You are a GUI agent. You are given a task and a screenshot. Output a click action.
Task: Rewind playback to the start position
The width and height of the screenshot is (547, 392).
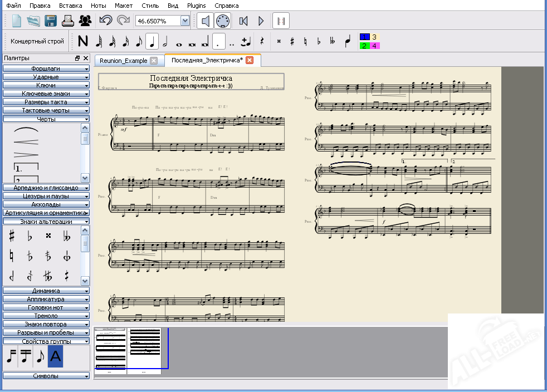[x=243, y=21]
